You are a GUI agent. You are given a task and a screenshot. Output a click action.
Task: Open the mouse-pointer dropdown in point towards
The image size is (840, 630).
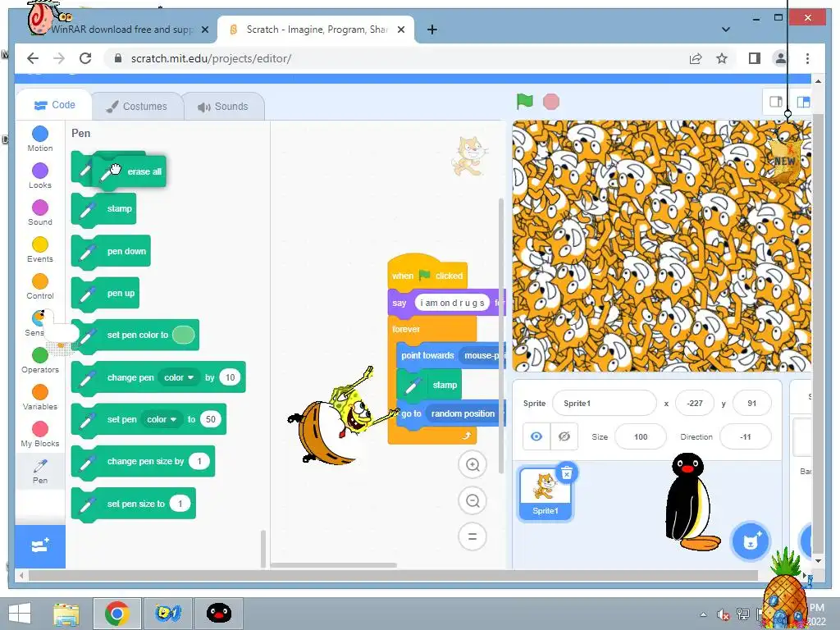click(x=482, y=355)
